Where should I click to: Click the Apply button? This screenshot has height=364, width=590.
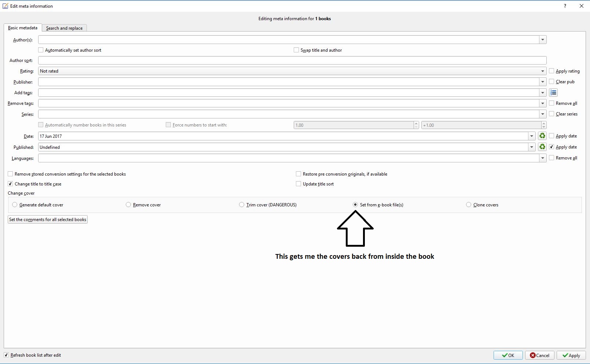[x=571, y=355]
